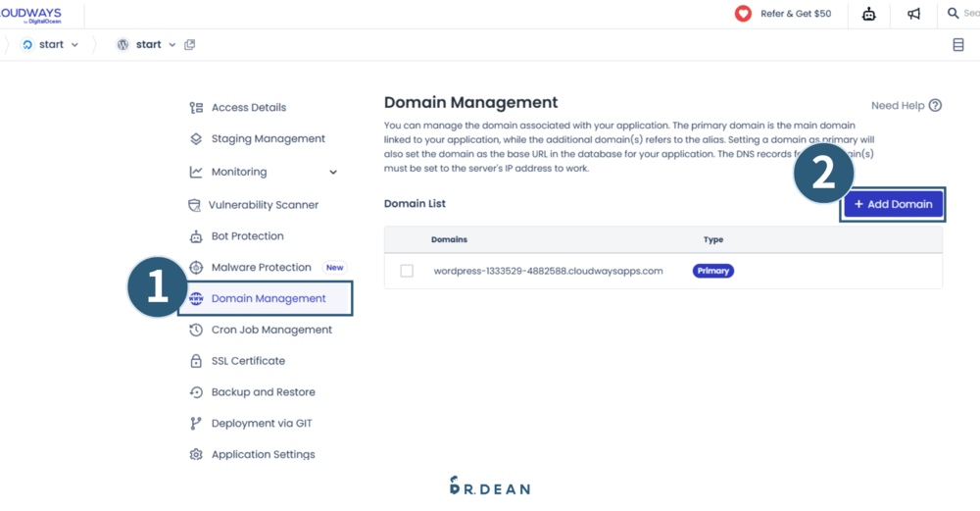Click the megaphone announcements icon
This screenshot has height=511, width=980.
(x=913, y=14)
